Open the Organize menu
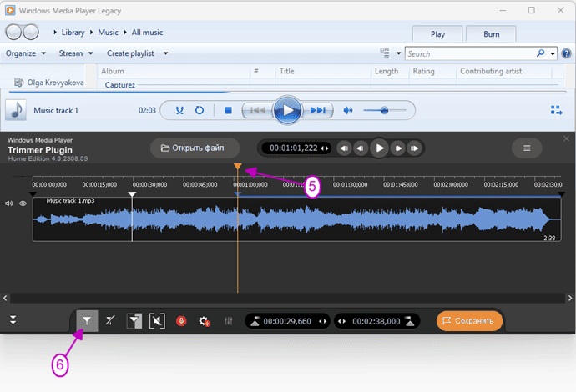The height and width of the screenshot is (392, 576). click(x=26, y=53)
